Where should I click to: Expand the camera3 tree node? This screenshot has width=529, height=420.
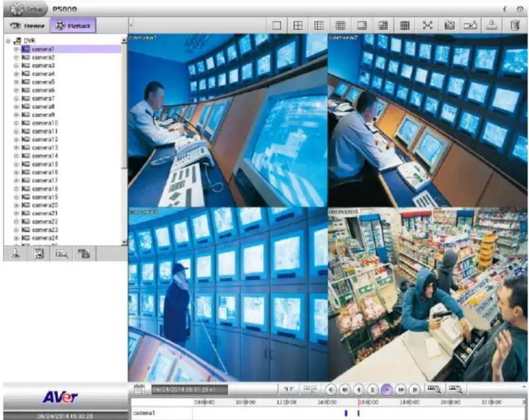tap(16, 66)
